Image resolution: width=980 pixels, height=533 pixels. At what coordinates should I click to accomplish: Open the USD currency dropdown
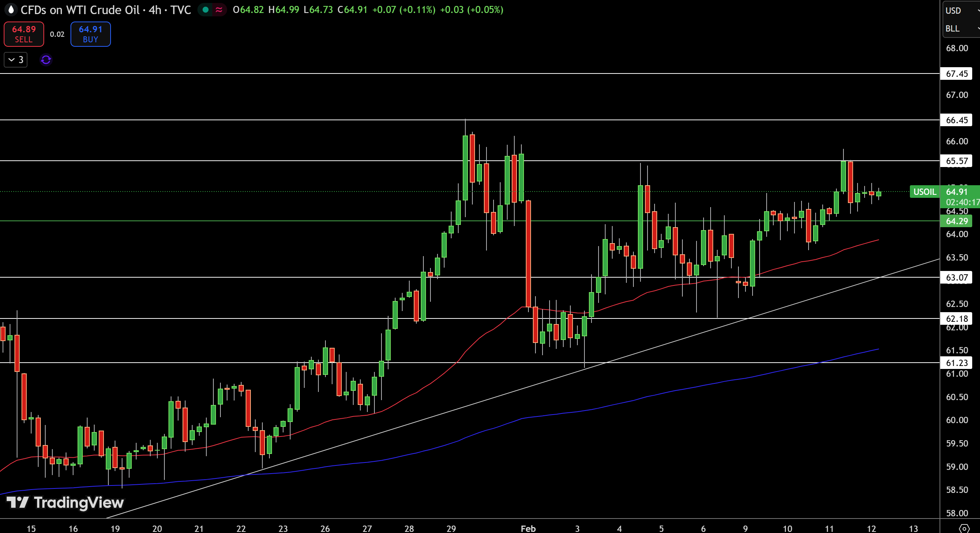tap(962, 11)
